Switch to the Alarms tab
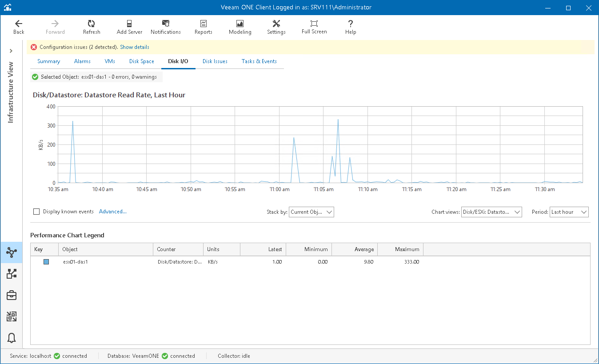 click(82, 61)
